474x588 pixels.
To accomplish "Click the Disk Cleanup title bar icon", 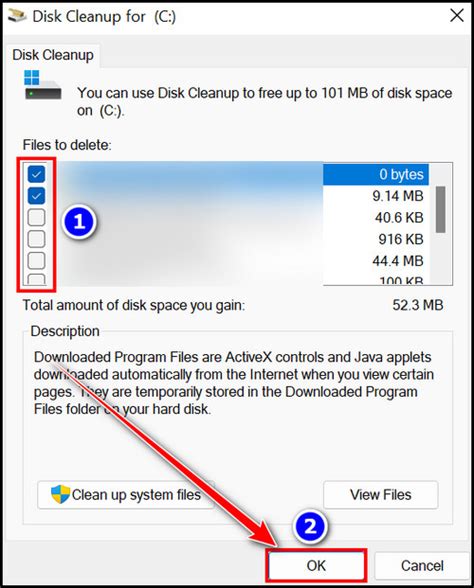I will (18, 16).
